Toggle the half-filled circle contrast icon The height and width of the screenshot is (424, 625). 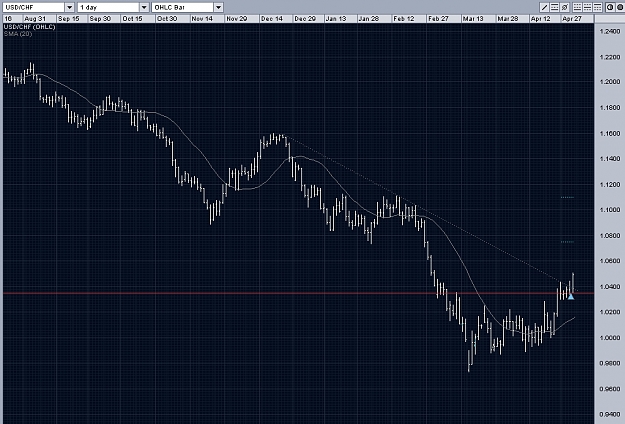[x=610, y=7]
